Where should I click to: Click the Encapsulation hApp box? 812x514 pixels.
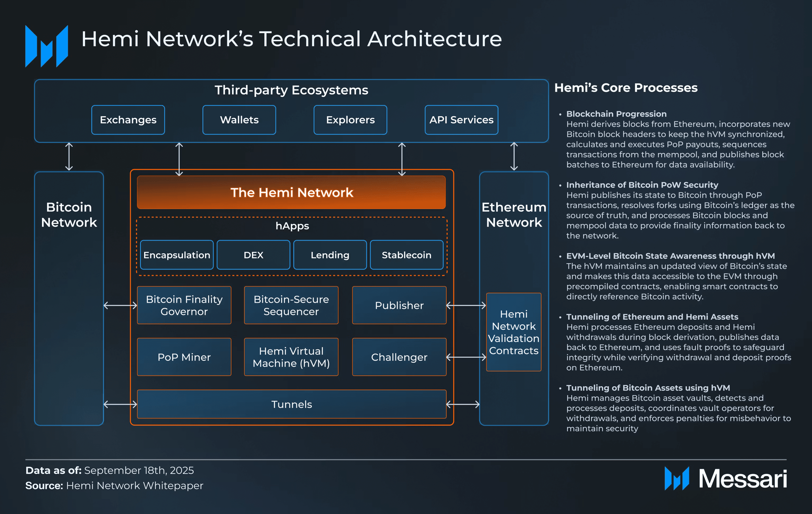point(177,255)
